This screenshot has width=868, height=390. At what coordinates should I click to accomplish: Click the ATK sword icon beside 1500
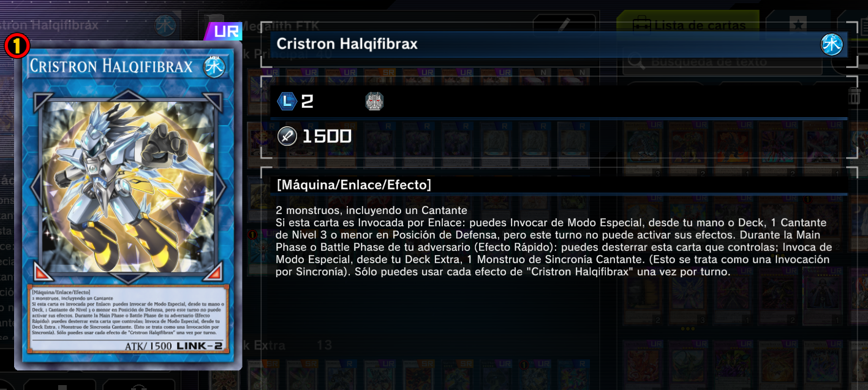(287, 136)
